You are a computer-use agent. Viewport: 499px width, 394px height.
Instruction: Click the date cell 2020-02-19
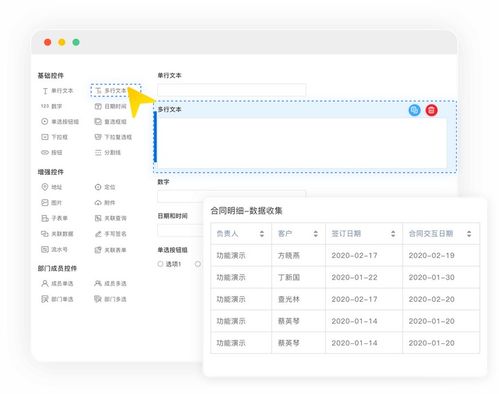431,255
